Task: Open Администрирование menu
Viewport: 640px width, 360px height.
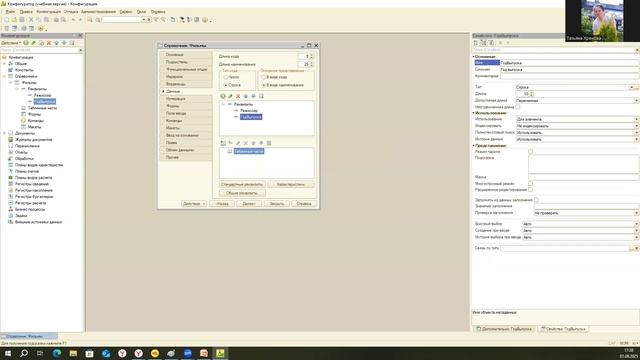Action: [x=98, y=12]
